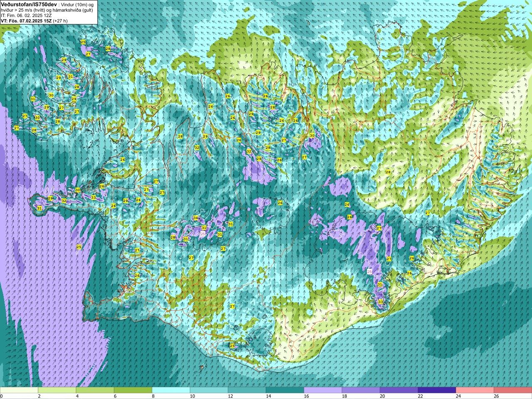Pick the salmon red legend swatch above 26

513,390
